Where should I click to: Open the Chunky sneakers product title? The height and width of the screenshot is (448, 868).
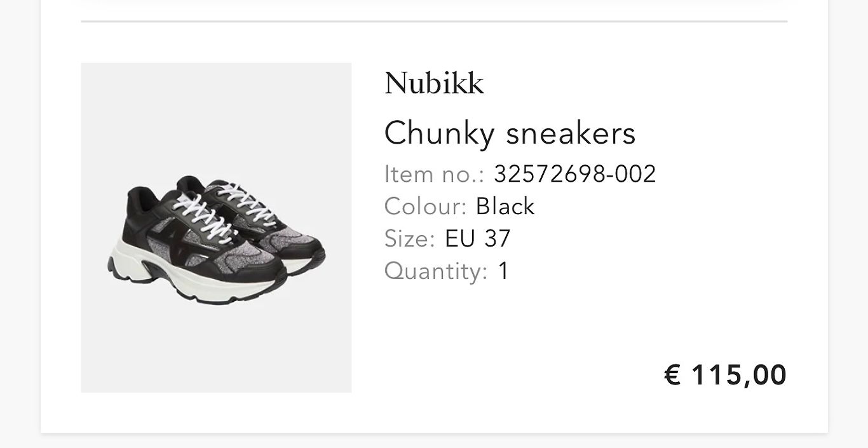pyautogui.click(x=510, y=133)
